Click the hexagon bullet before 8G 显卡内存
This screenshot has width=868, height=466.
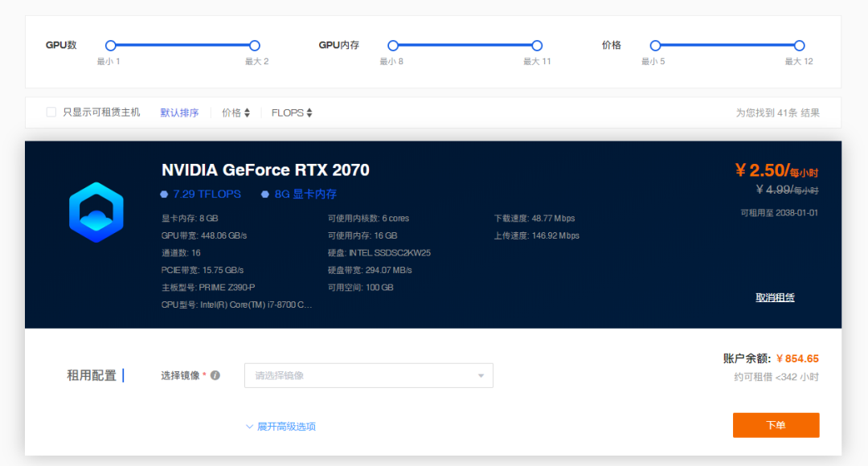pyautogui.click(x=265, y=194)
